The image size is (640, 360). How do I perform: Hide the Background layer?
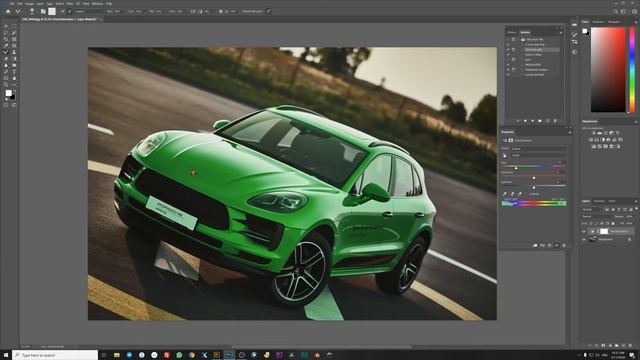584,239
